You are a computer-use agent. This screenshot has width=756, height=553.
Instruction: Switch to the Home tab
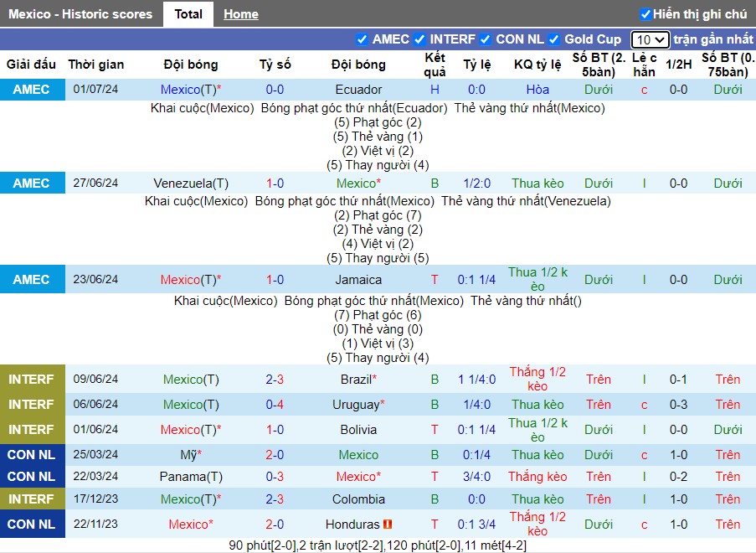(x=241, y=14)
